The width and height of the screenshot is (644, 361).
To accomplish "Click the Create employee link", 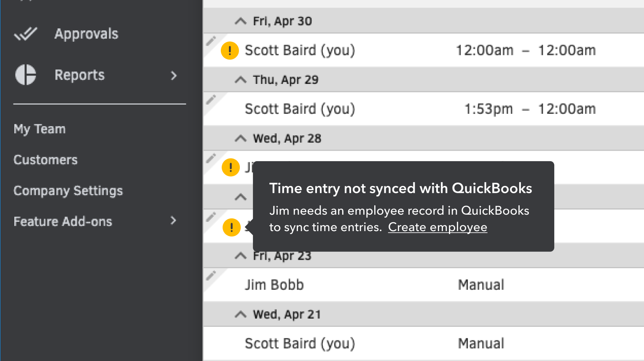I will coord(437,227).
